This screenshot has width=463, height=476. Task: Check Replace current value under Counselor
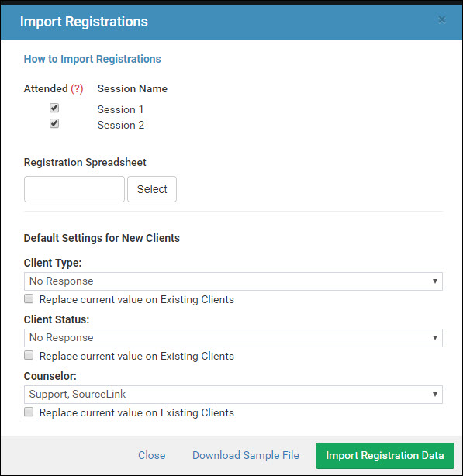point(29,412)
